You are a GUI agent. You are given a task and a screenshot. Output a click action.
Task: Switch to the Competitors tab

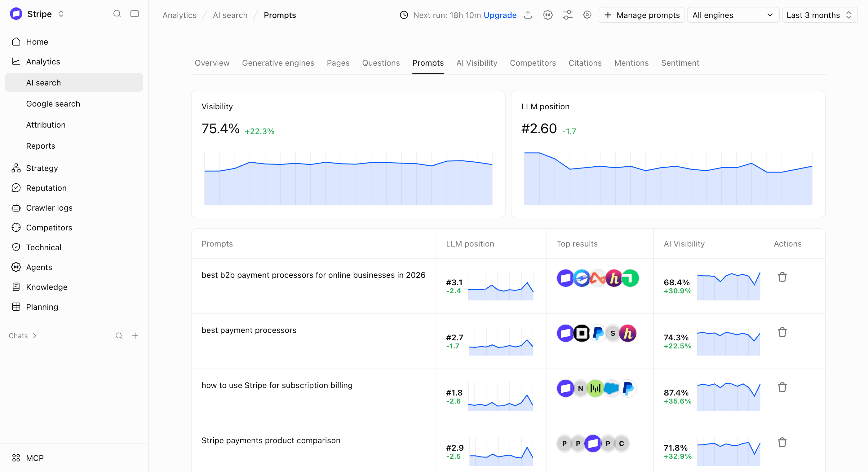tap(533, 63)
